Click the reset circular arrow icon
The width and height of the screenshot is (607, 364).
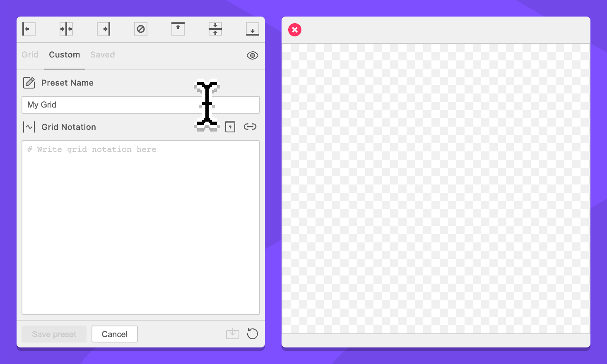click(253, 334)
